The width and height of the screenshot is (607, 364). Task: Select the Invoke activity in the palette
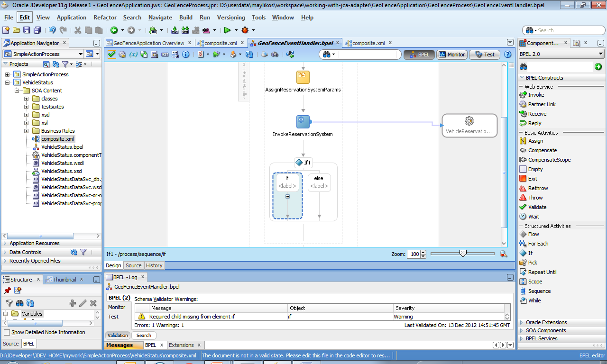coord(532,95)
